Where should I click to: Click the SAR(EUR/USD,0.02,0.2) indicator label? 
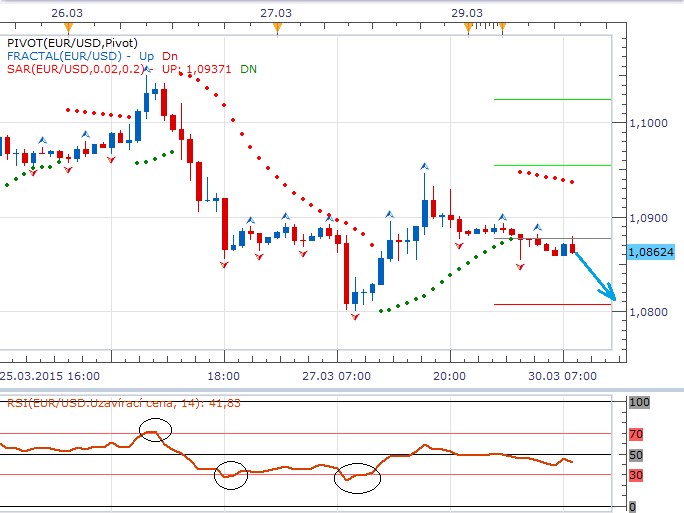74,69
